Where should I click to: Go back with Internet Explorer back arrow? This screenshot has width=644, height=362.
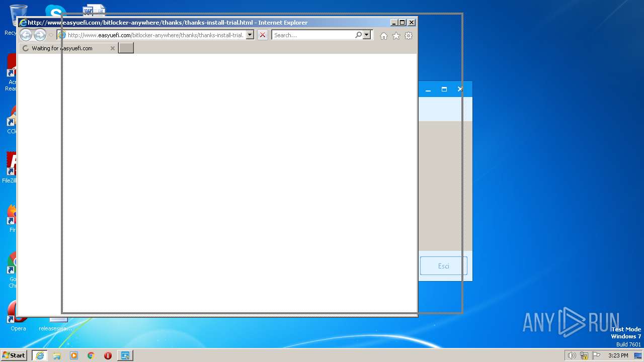click(x=26, y=35)
